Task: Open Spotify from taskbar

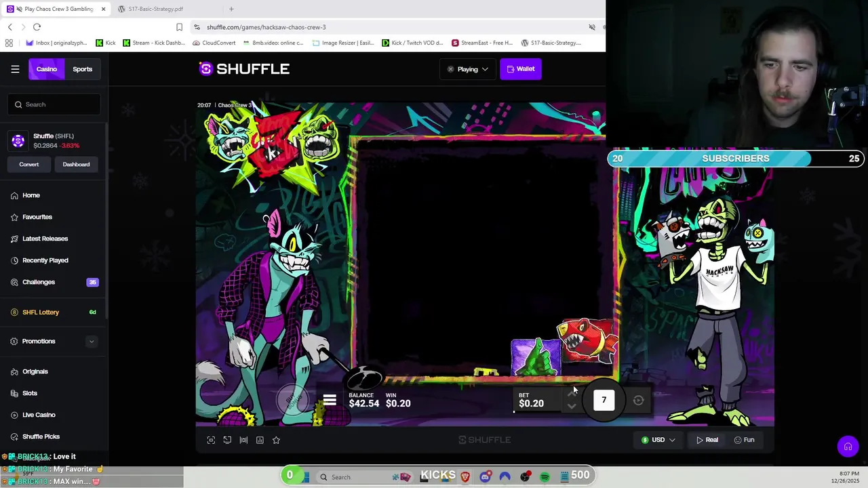Action: point(545,477)
